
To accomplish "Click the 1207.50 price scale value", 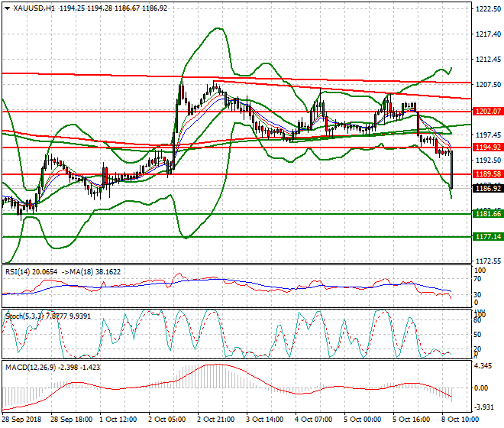I will point(488,84).
